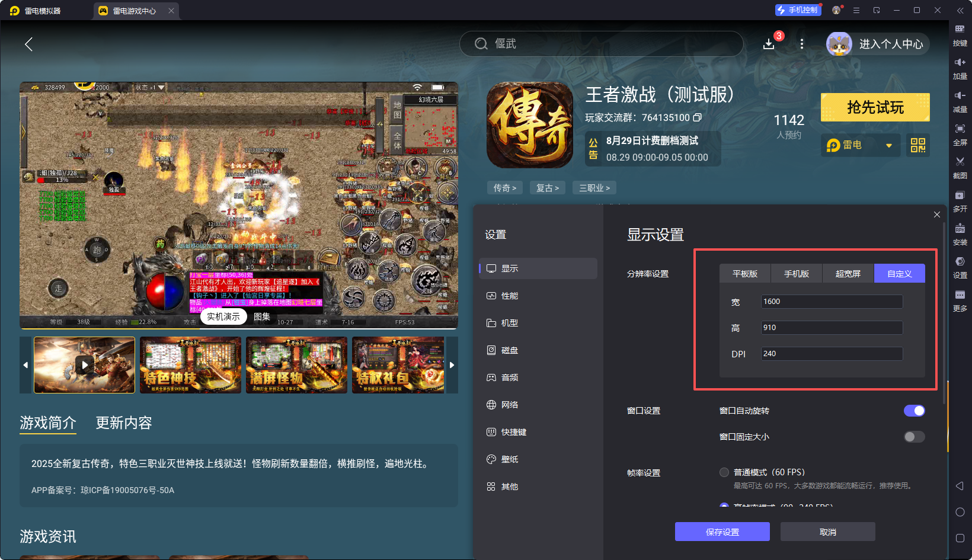Switch to the 雷电游戏中心 window tab

[135, 11]
